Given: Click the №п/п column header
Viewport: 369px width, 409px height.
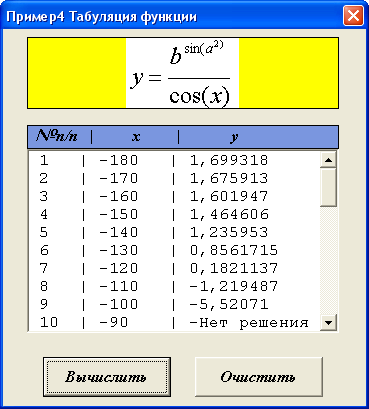Looking at the screenshot, I should [x=57, y=136].
